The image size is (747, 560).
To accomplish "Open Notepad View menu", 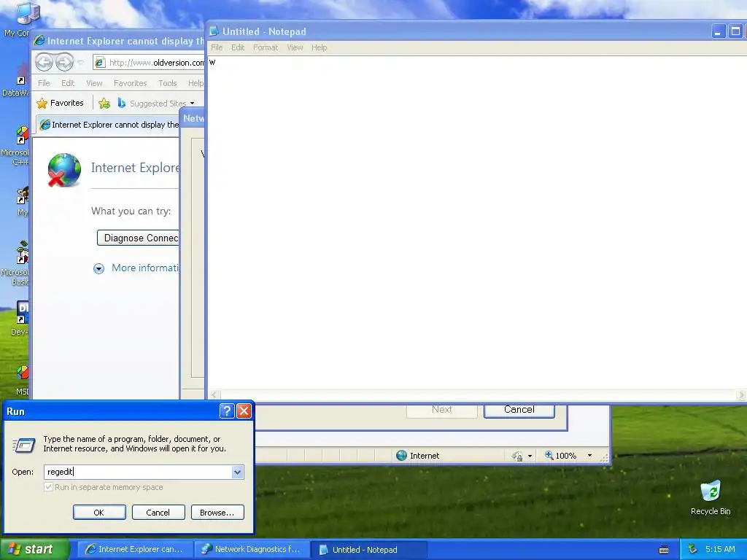I will [x=295, y=47].
